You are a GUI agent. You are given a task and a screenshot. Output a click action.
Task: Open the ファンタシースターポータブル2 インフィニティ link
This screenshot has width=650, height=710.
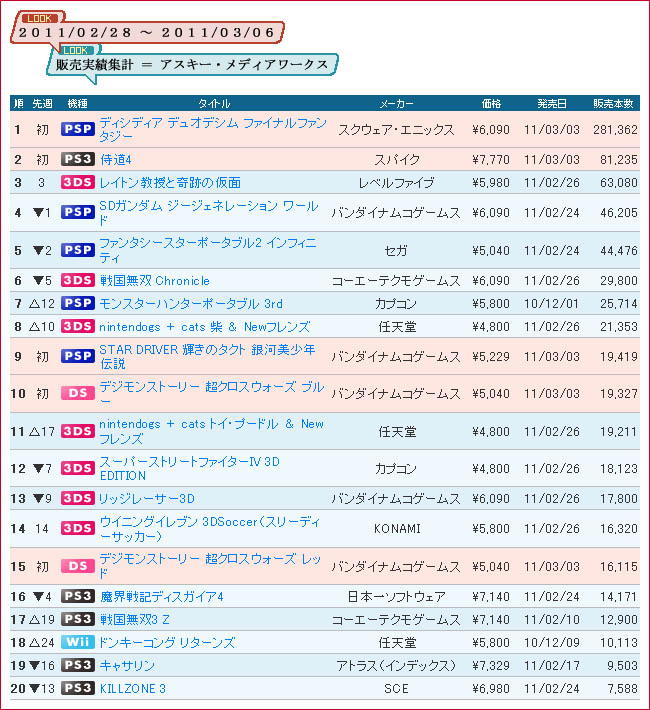coord(208,250)
